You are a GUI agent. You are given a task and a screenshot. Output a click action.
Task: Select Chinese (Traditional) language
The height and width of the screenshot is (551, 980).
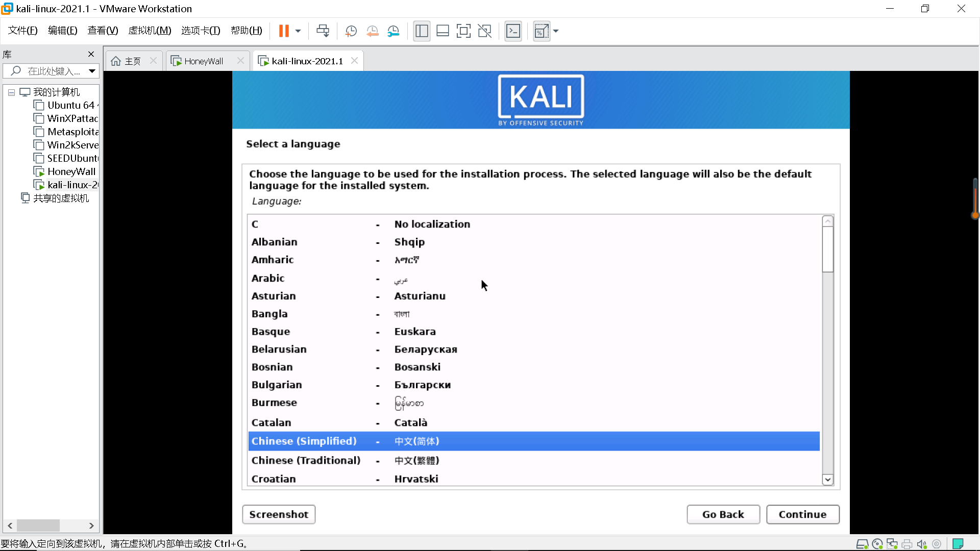click(x=306, y=460)
